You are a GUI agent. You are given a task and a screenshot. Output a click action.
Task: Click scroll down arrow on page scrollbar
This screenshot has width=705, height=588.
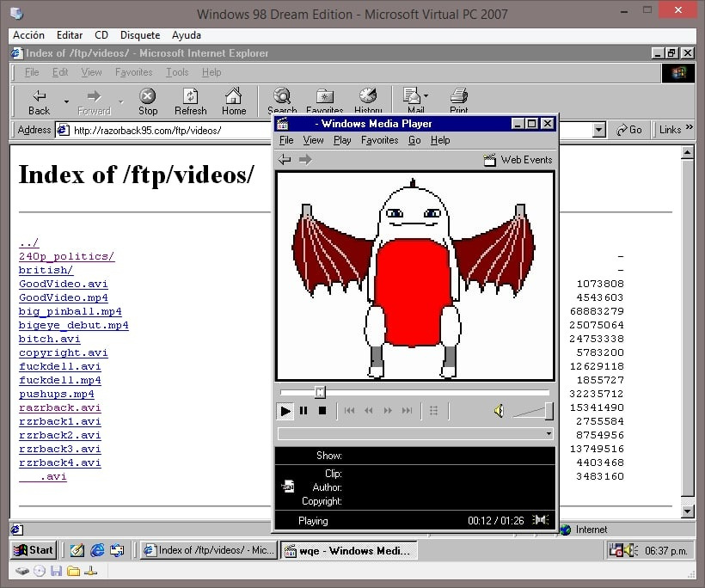click(x=688, y=511)
